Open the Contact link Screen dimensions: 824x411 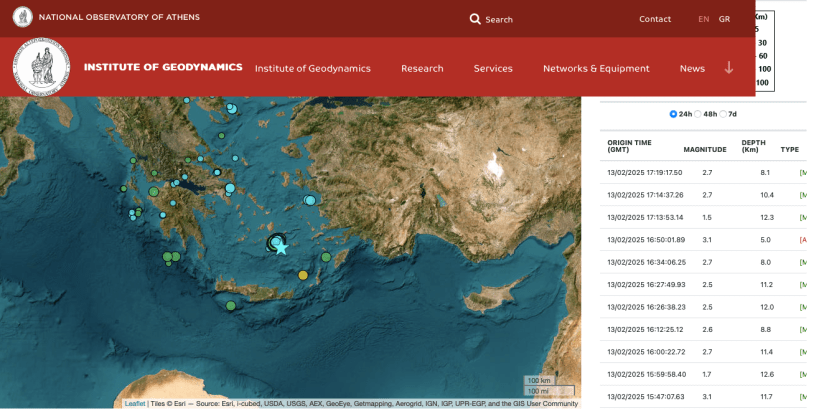click(x=655, y=19)
